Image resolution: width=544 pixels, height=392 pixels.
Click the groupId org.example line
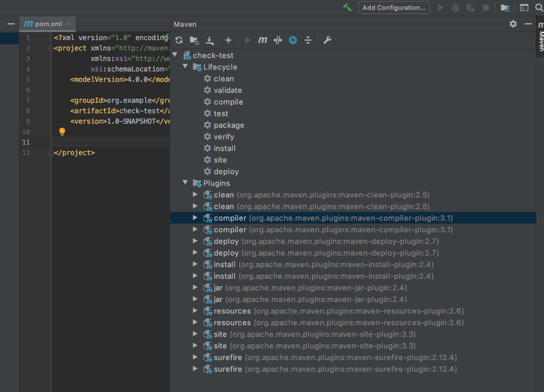click(120, 101)
